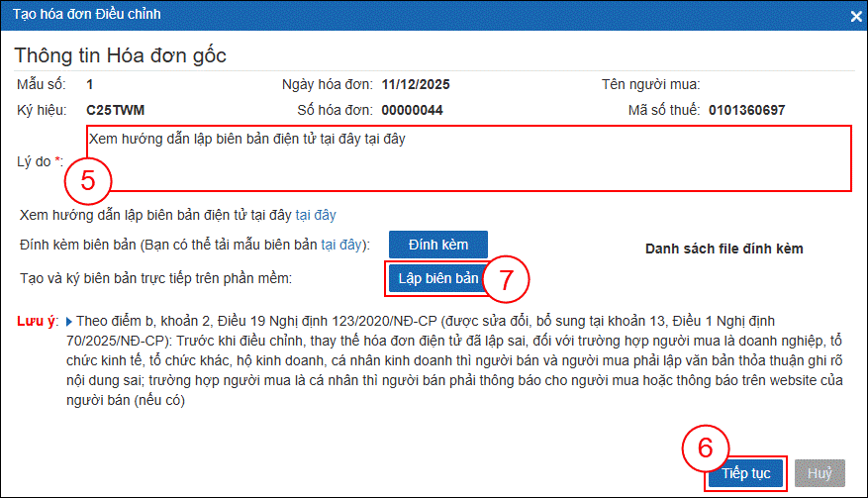Image resolution: width=868 pixels, height=498 pixels.
Task: Click the Danh sách file đính kèm header
Action: tap(723, 249)
